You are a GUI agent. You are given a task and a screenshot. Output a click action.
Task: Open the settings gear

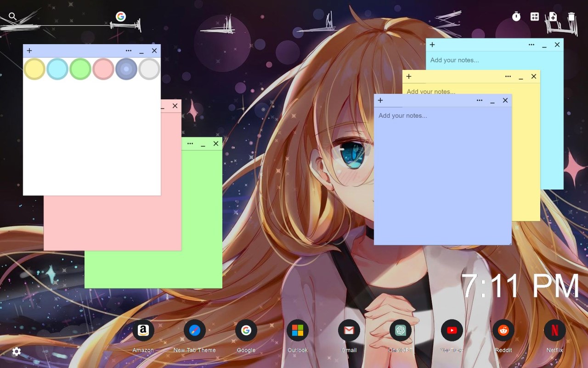[17, 351]
